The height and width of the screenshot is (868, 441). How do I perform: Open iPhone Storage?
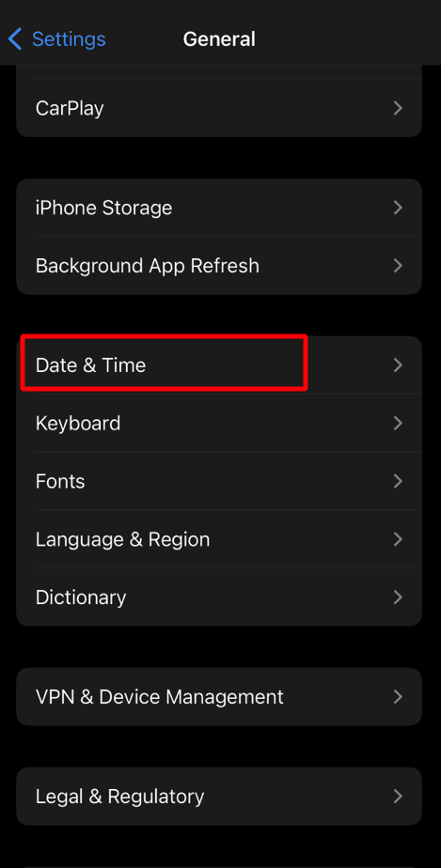coord(219,208)
